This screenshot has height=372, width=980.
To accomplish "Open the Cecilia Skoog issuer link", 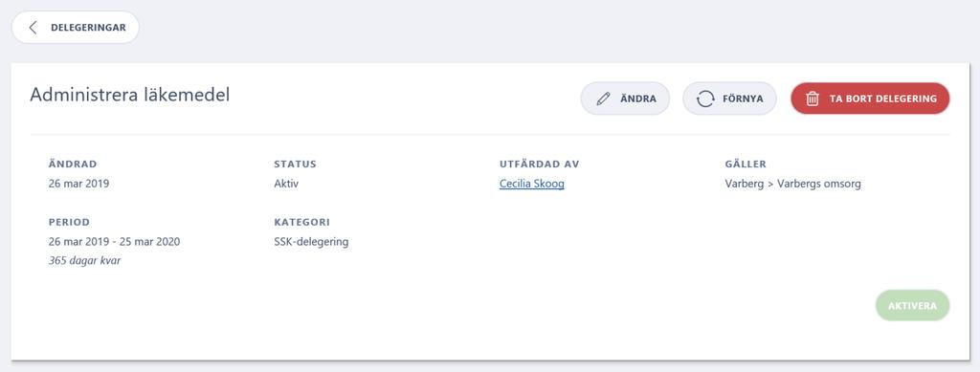I will point(532,185).
